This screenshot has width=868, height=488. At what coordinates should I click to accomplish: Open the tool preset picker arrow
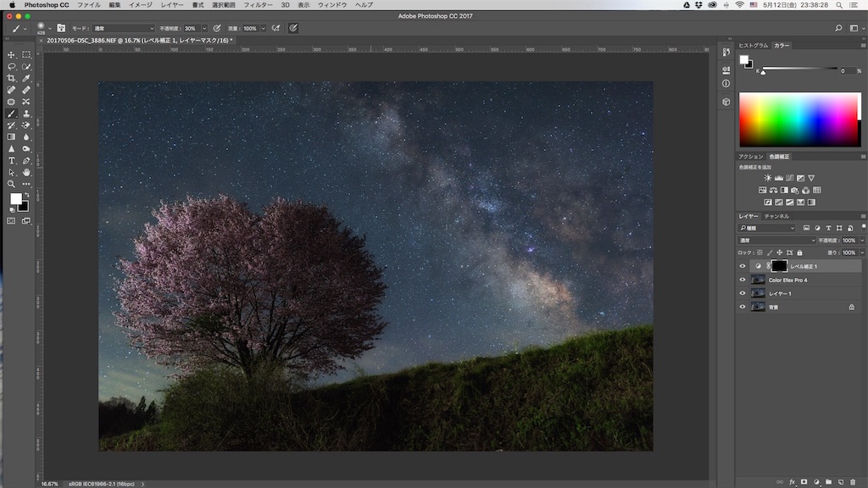click(25, 28)
